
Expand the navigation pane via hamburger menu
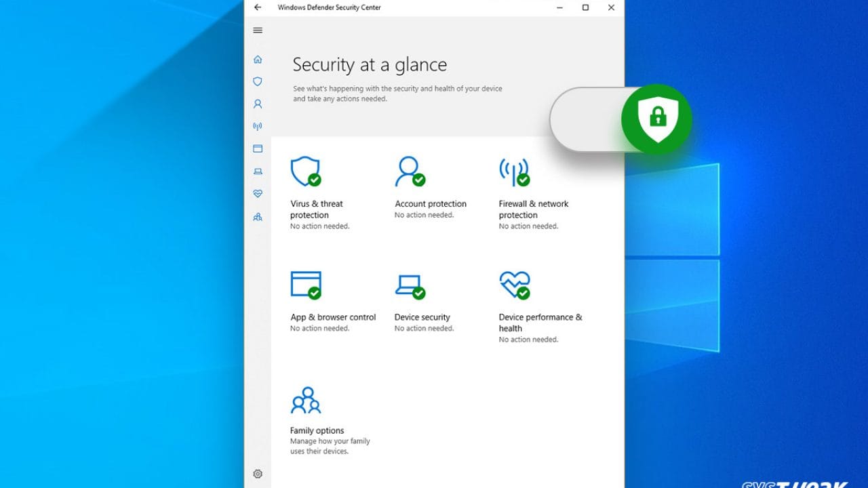pyautogui.click(x=258, y=30)
